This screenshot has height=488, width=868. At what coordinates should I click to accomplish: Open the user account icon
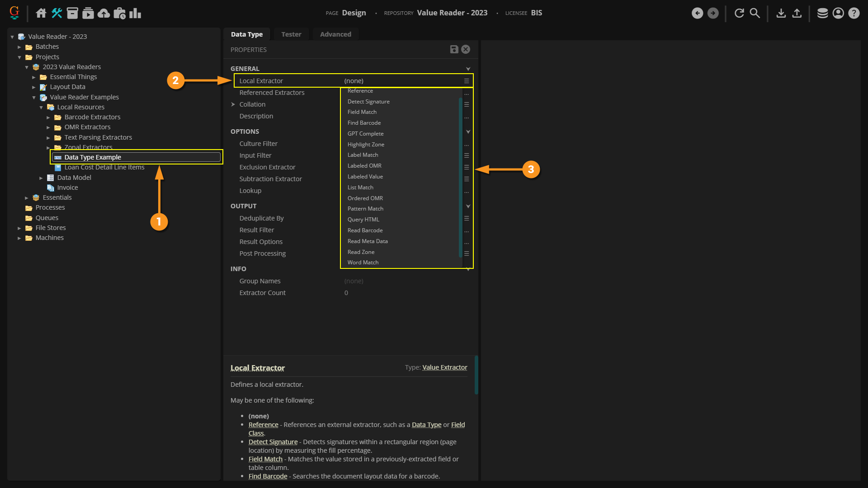838,13
